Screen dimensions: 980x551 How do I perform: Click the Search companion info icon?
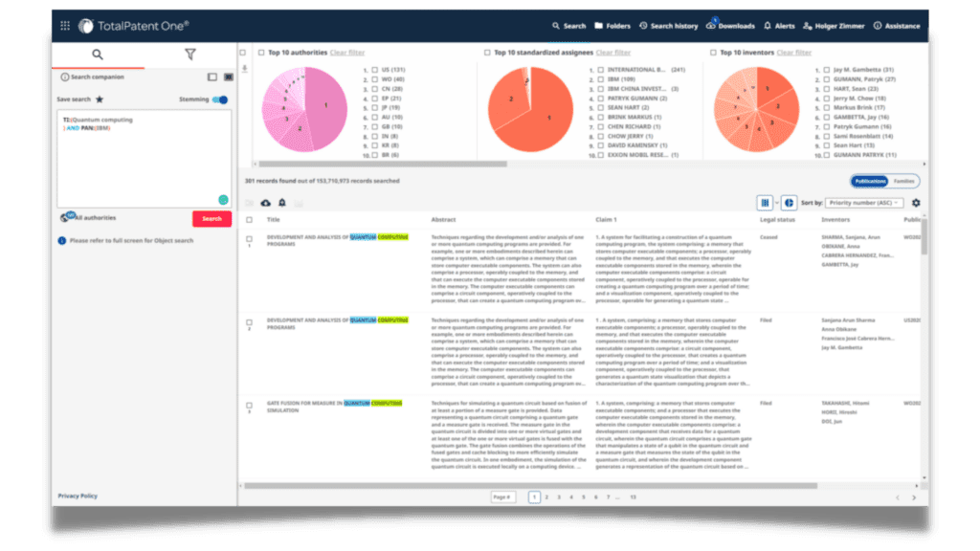coord(64,77)
